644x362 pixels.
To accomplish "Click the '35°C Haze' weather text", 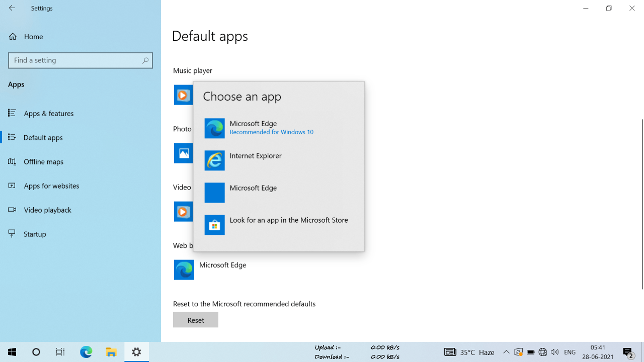I will click(477, 352).
